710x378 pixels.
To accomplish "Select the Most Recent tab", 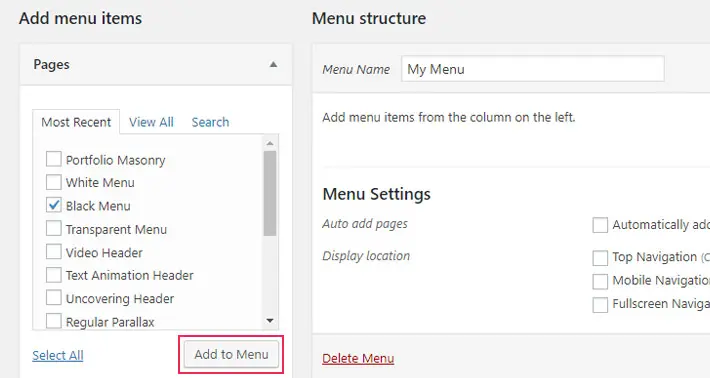I will point(76,122).
